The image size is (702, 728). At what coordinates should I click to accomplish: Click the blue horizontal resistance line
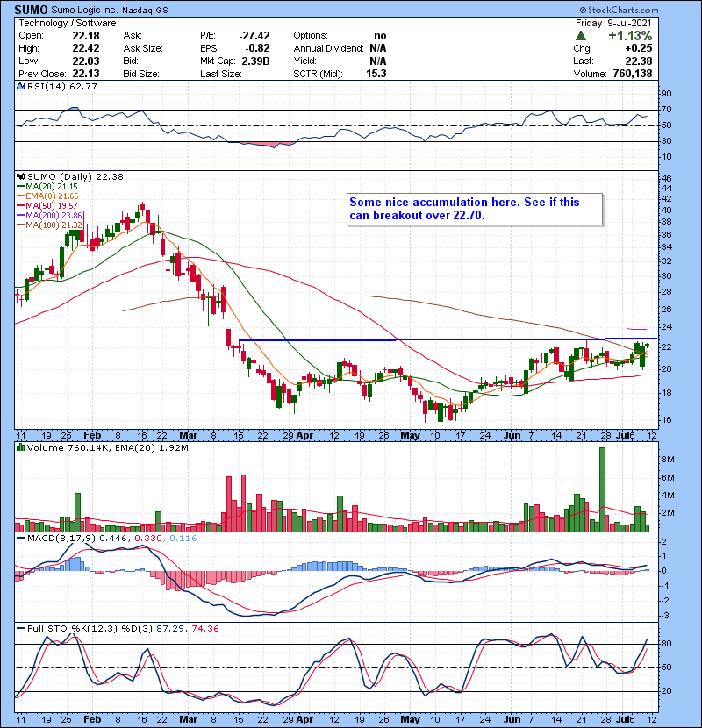(x=448, y=339)
